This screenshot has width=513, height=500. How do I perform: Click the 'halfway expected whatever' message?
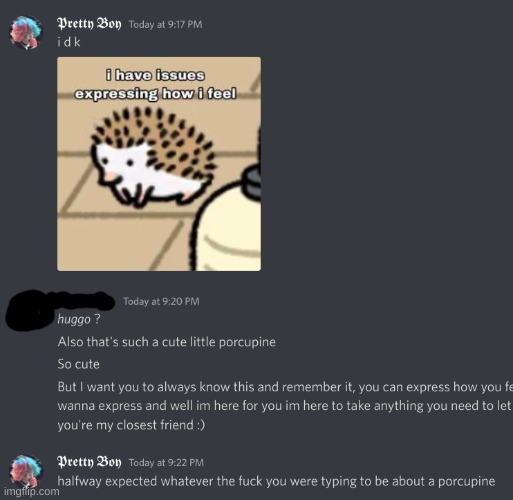coord(276,481)
